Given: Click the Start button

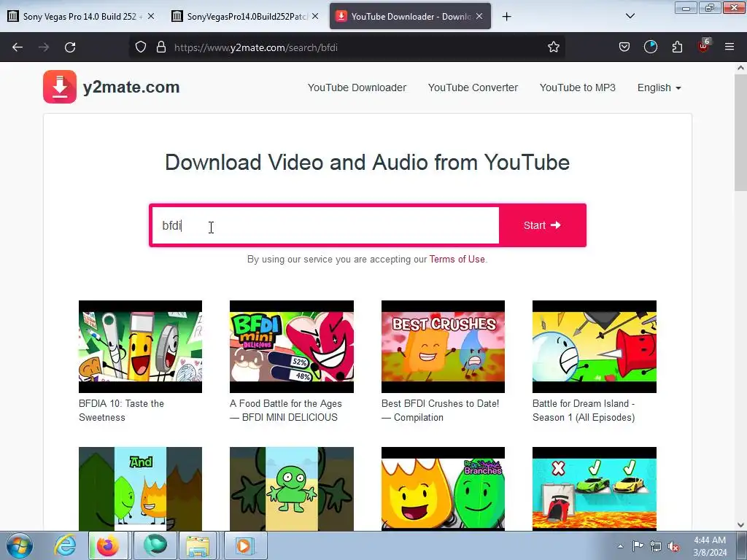Looking at the screenshot, I should click(542, 225).
